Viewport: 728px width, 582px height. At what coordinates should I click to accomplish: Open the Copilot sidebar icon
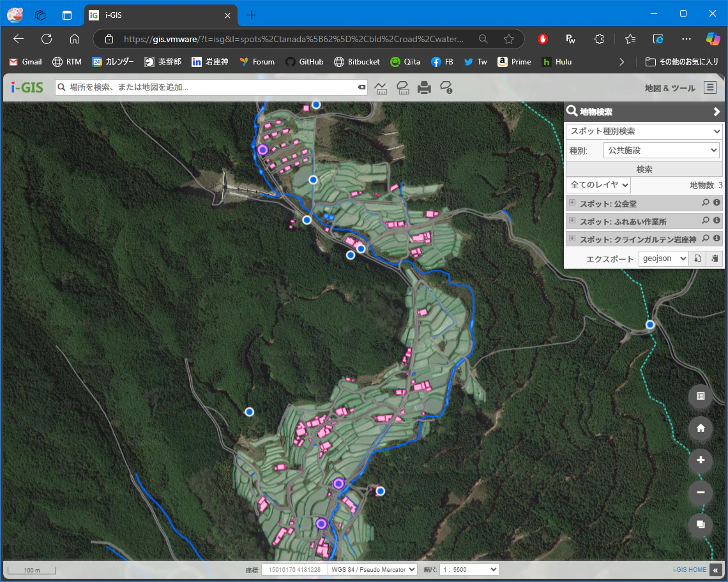tap(713, 39)
